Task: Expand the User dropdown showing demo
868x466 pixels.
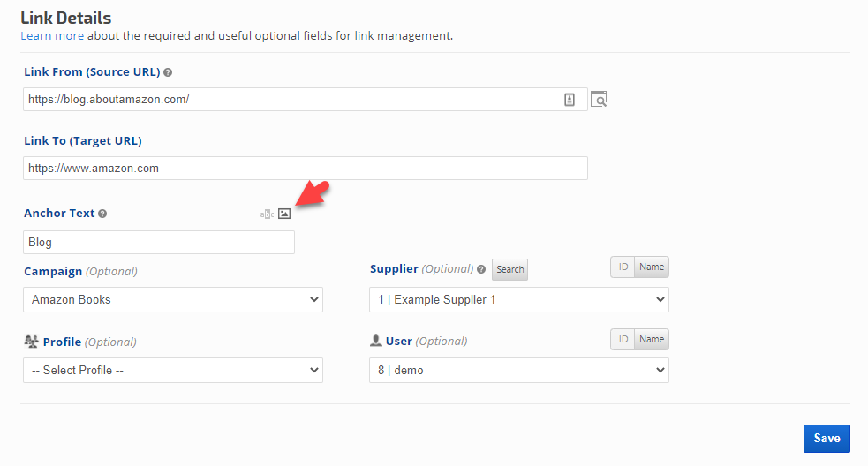Action: click(518, 370)
